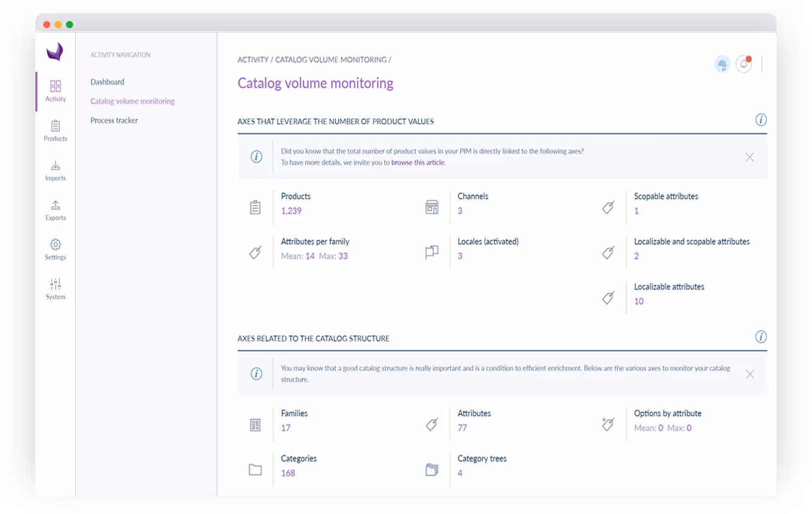
Task: Open the notifications bell
Action: [744, 64]
